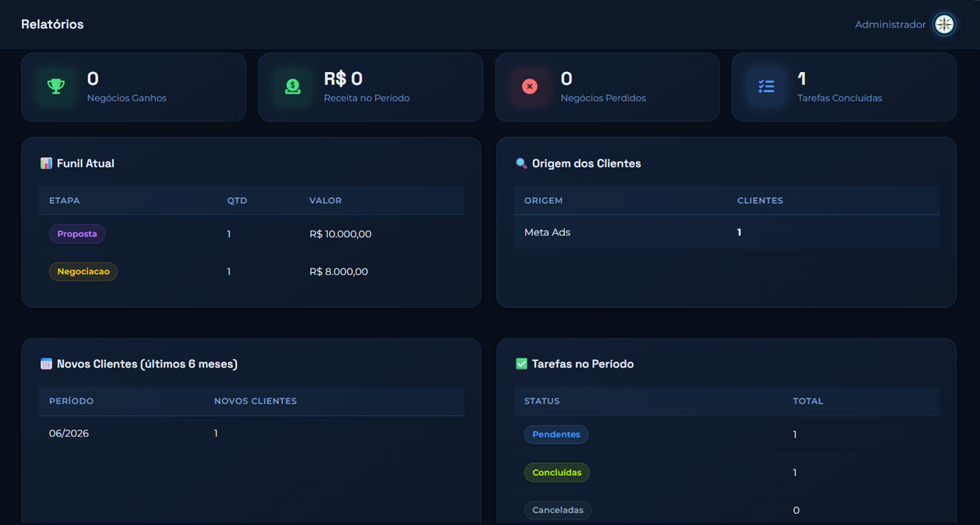Screen dimensions: 980x525
Task: Click the R$ 0 revenue value
Action: pos(343,79)
